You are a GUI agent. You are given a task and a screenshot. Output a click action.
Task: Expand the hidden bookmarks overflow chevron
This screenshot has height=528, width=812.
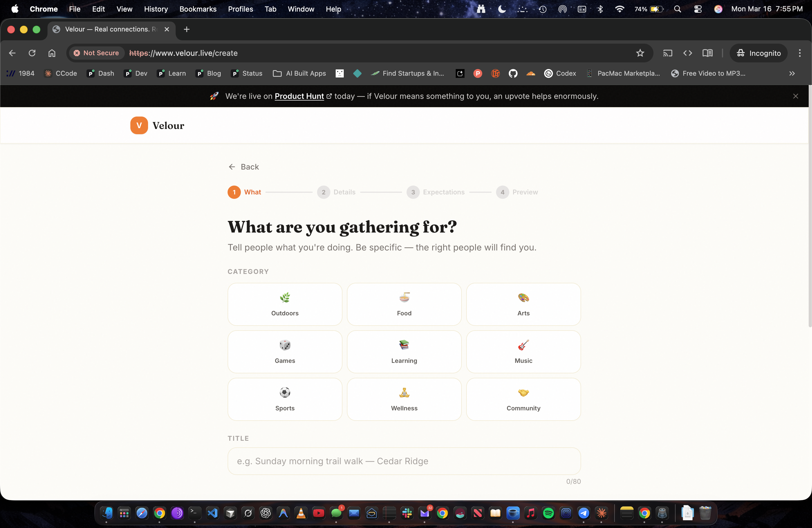coord(792,73)
